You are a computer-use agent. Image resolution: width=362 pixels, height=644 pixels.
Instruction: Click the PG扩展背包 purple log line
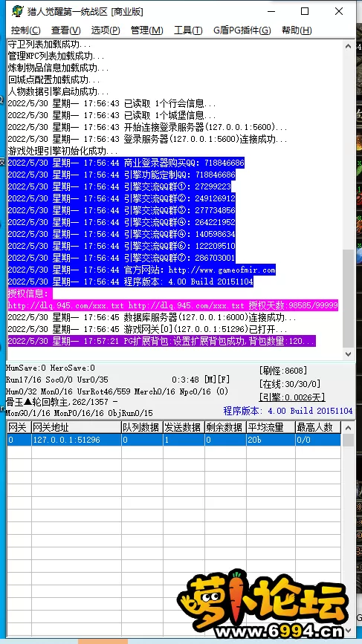(162, 341)
